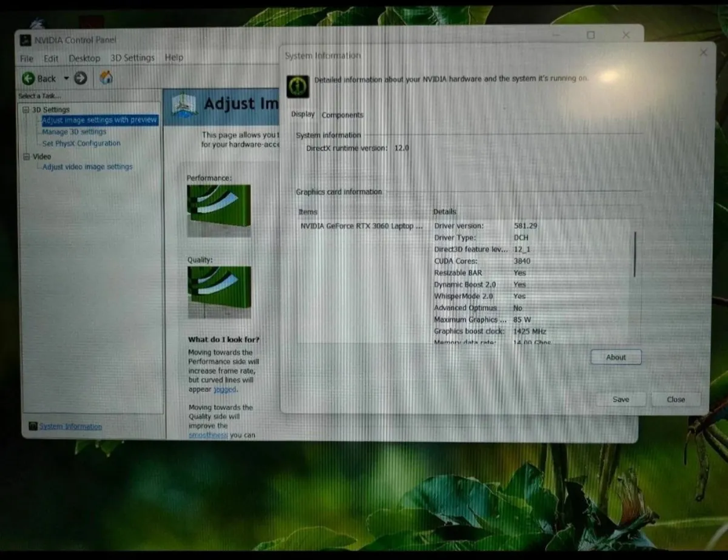Screen dimensions: 728x560
Task: Click the Performance preview thumbnail
Action: tap(218, 211)
